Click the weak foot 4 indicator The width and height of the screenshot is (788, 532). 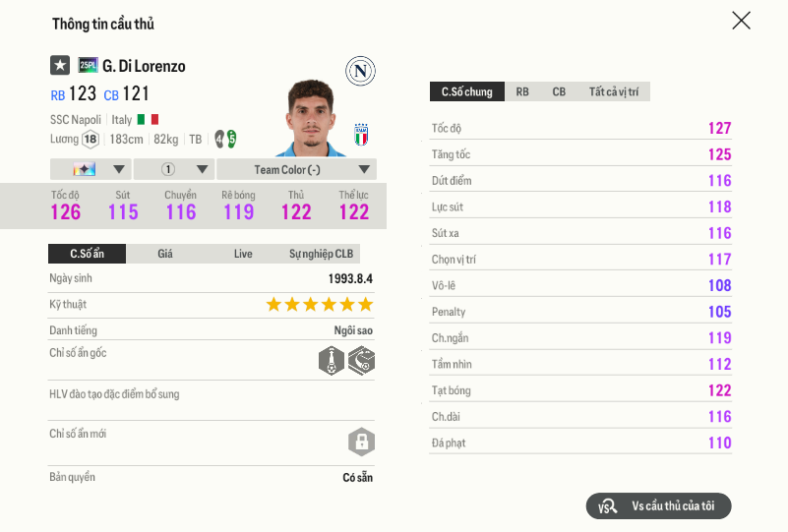219,139
